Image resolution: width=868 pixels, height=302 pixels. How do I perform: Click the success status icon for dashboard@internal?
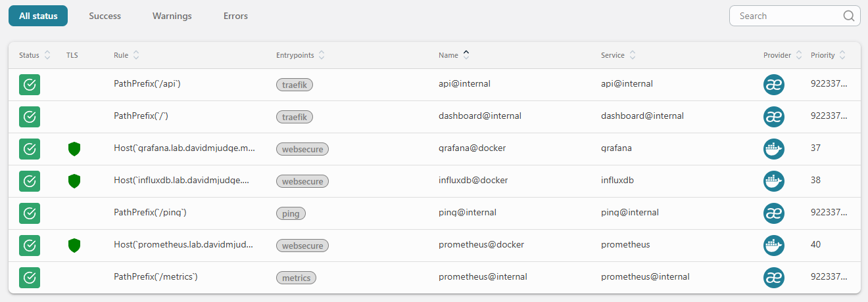pyautogui.click(x=30, y=117)
